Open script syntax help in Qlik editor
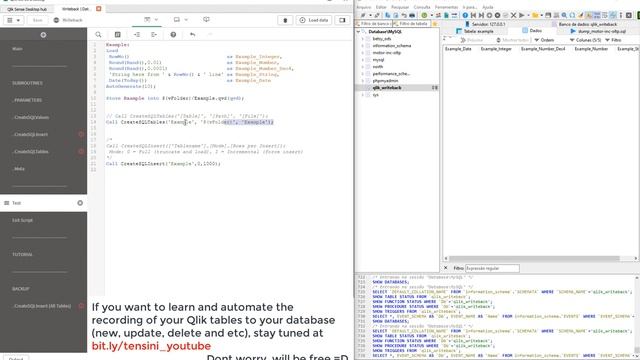Screen dimensions: 640x360 [x=173, y=35]
